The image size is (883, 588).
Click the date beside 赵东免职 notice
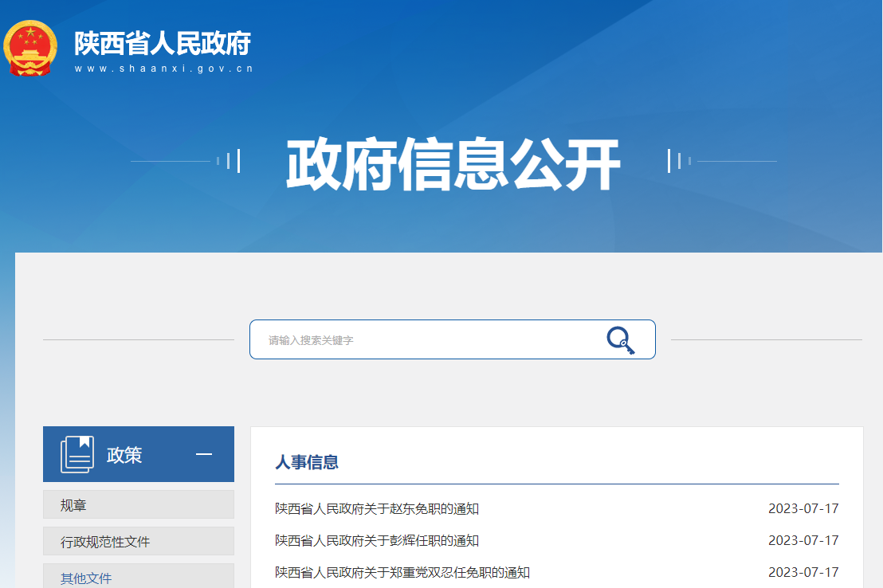[x=803, y=508]
